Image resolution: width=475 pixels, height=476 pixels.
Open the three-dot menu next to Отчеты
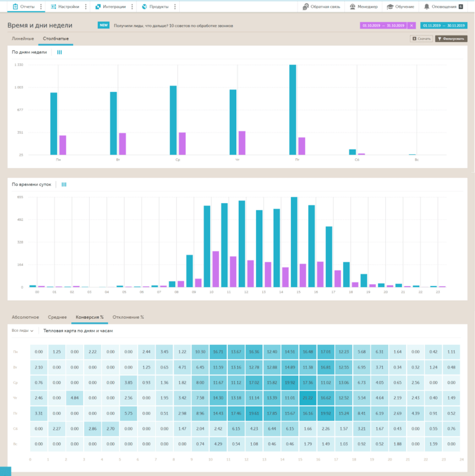point(41,7)
